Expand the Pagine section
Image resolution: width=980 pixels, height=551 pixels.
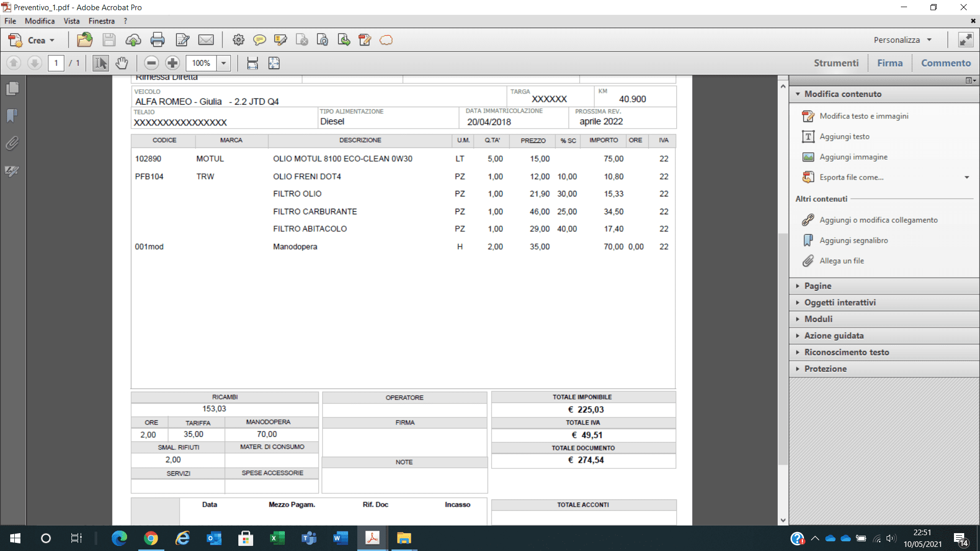(x=884, y=286)
